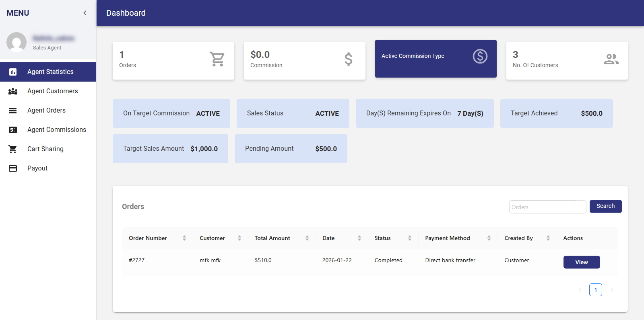
Task: View order #2727 details
Action: coord(581,262)
